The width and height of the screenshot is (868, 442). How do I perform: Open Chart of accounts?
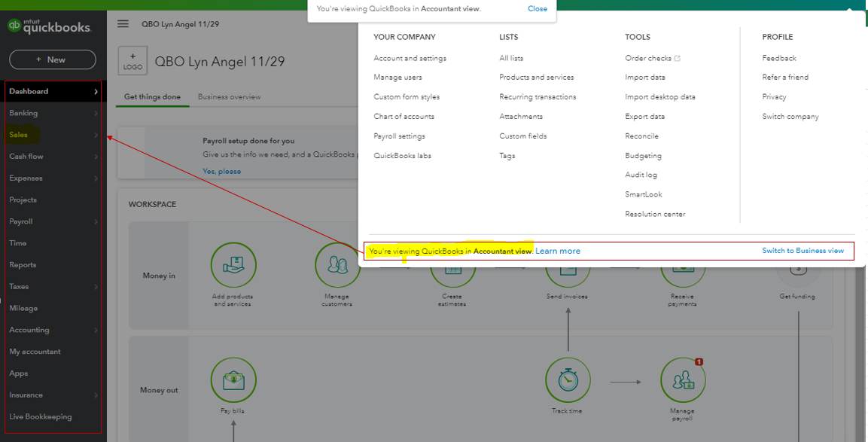[404, 116]
